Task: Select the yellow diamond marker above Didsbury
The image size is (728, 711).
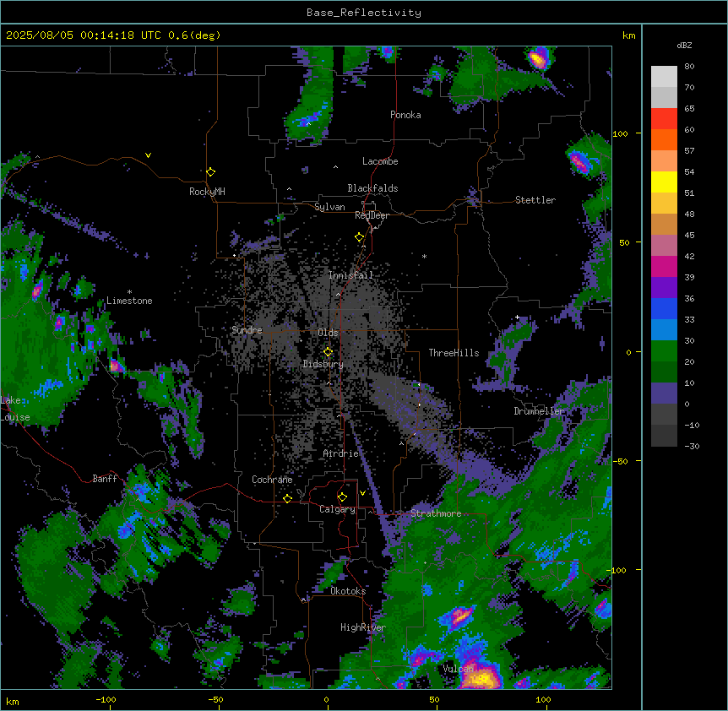Action: pos(329,351)
